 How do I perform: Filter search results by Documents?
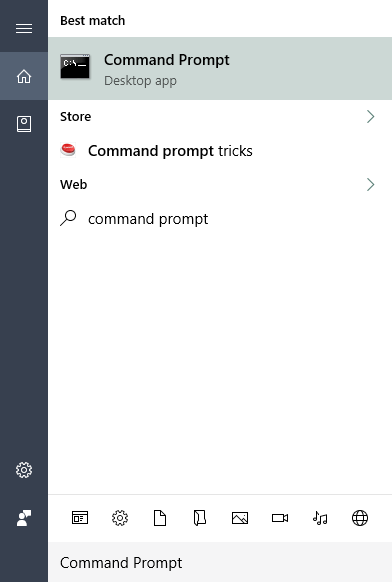[160, 517]
